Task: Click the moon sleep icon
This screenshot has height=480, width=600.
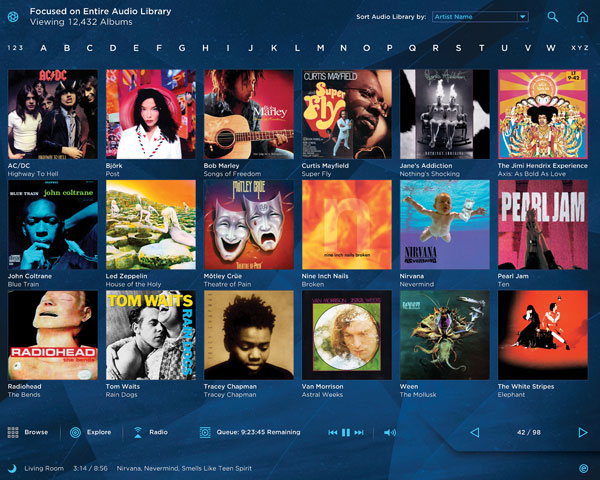Action: [x=13, y=468]
